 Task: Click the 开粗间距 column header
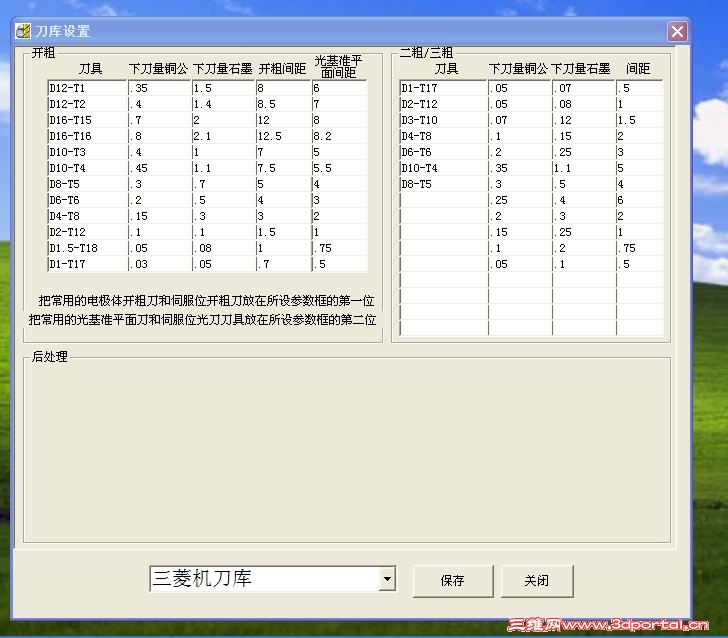[282, 69]
